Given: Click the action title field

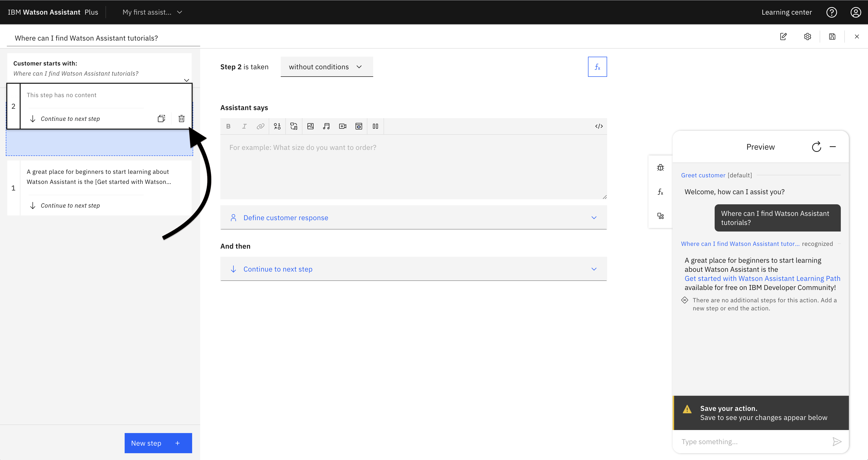Looking at the screenshot, I should coord(103,38).
